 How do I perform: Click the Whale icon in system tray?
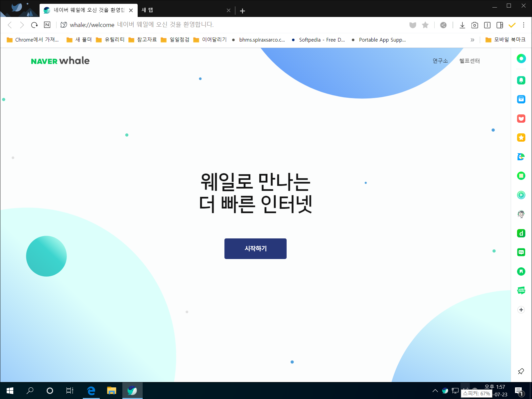pos(445,391)
